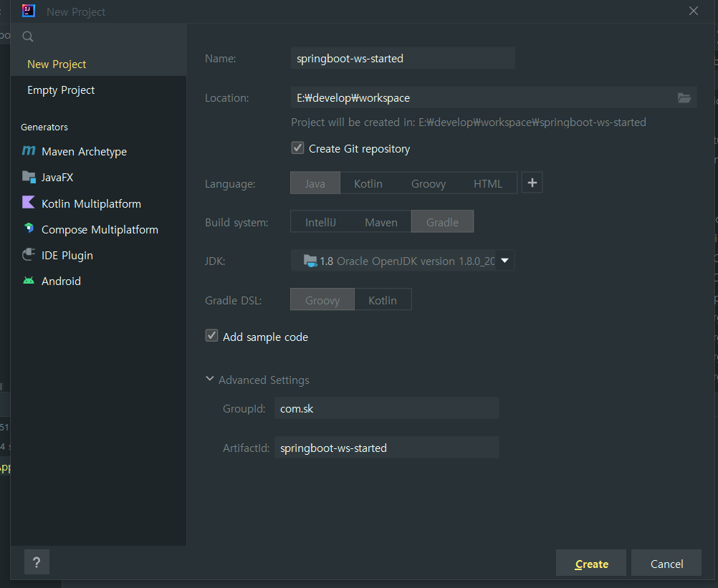Click the Kotlin Multiplatform icon

point(29,203)
